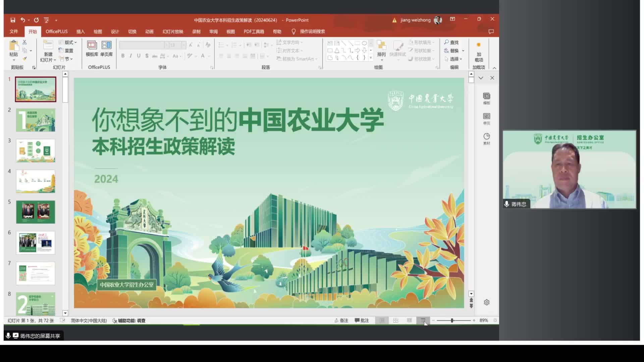Click 辅助功能: 调查 accessibility status
Image resolution: width=644 pixels, height=362 pixels.
(129, 321)
